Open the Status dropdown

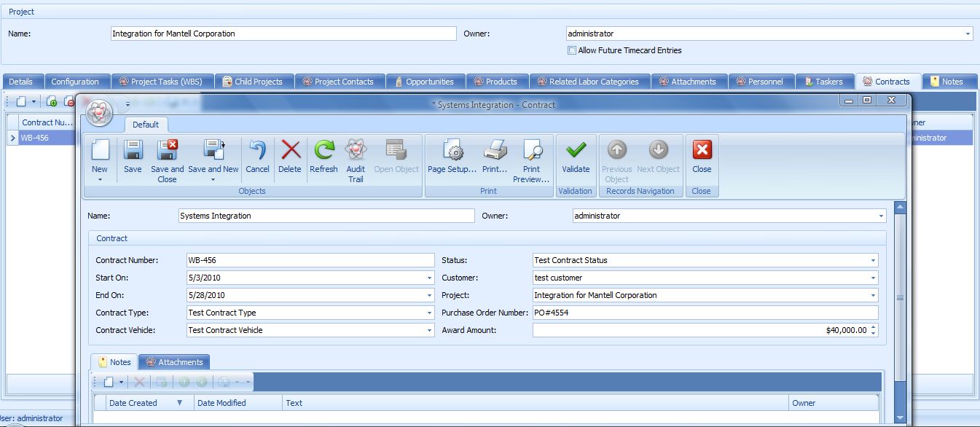[x=873, y=260]
